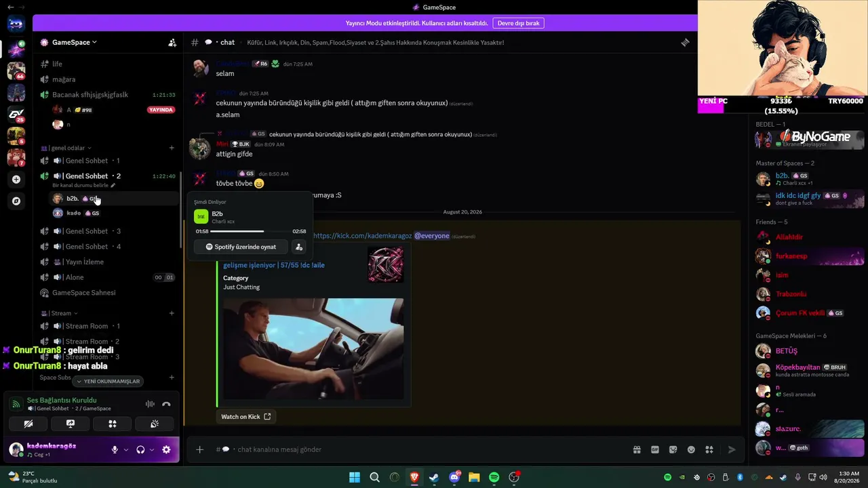Open GameSpace Sahnesi stage channel
868x488 pixels.
click(x=108, y=293)
